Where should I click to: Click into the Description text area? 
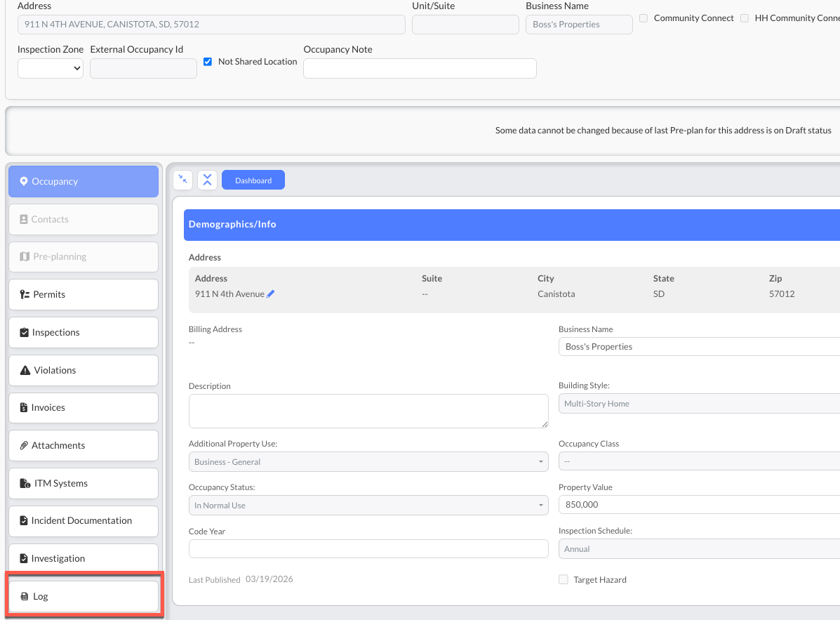coord(368,411)
